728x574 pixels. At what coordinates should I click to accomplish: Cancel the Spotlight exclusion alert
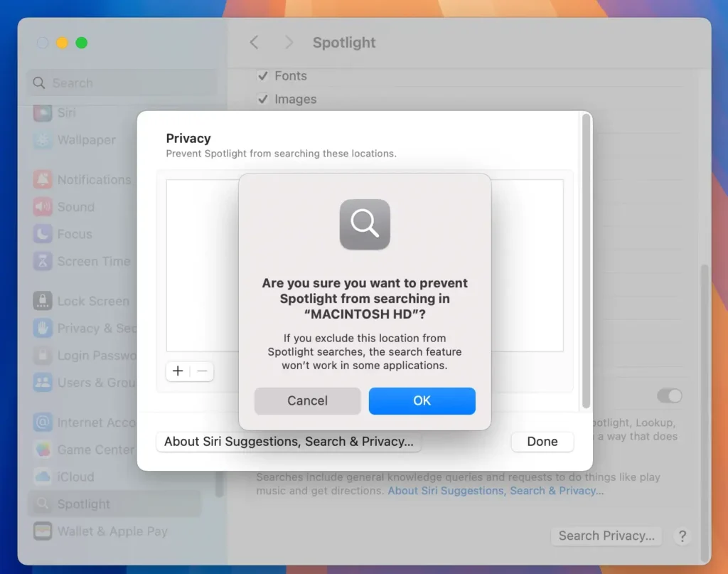[x=307, y=400]
